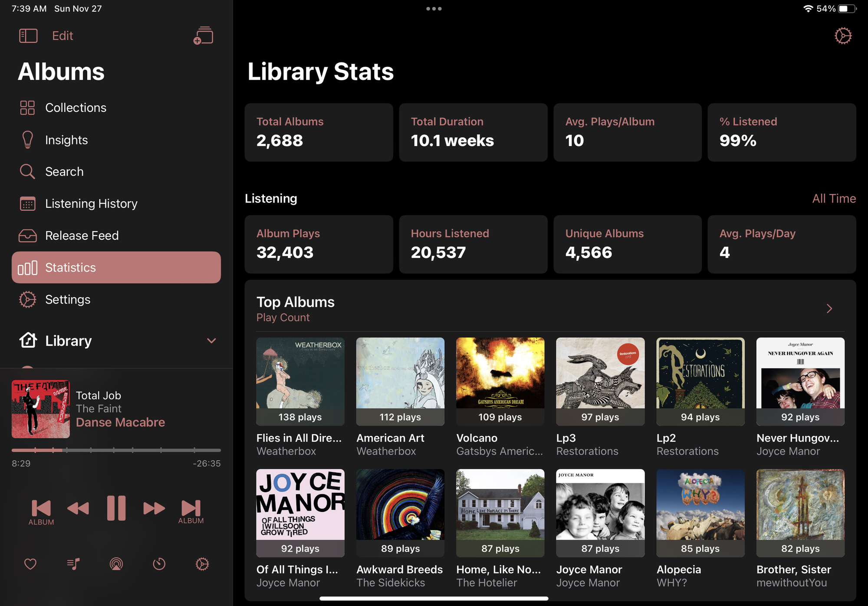Click the Edit button
The width and height of the screenshot is (868, 606).
pyautogui.click(x=62, y=36)
